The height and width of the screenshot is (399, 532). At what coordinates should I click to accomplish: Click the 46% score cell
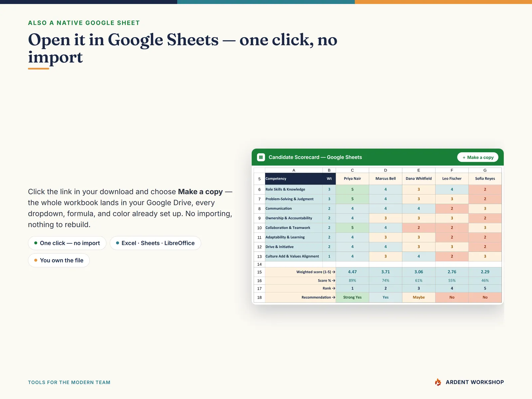pyautogui.click(x=485, y=281)
